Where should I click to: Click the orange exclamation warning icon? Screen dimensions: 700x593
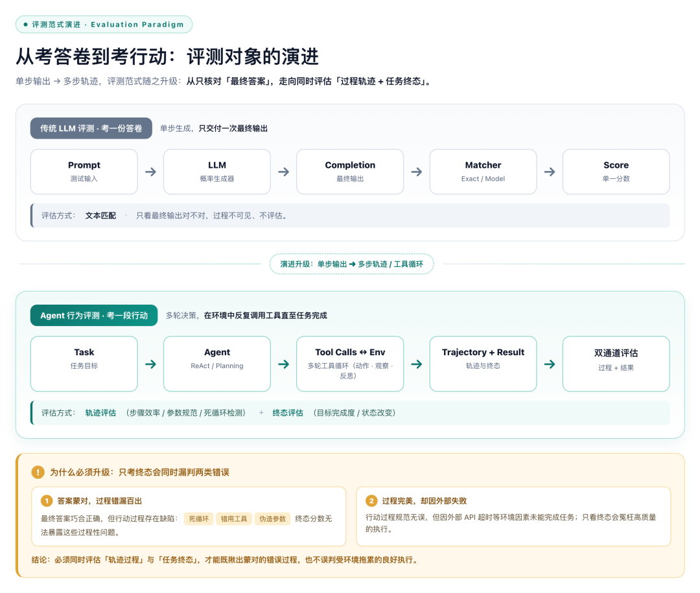click(38, 472)
